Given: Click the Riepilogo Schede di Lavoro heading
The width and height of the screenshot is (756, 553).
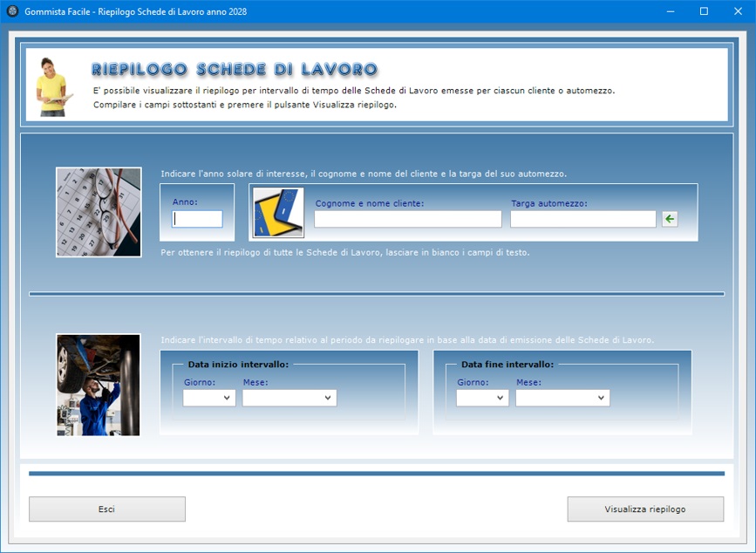Looking at the screenshot, I should coord(235,70).
